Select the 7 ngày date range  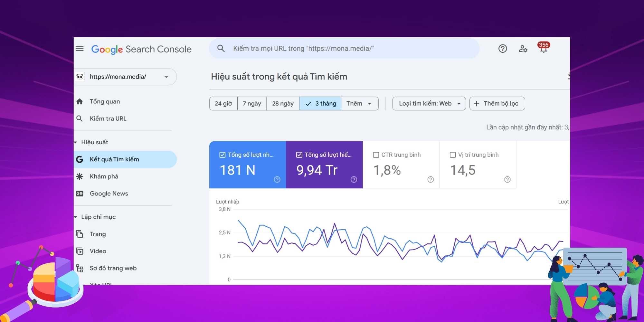252,103
